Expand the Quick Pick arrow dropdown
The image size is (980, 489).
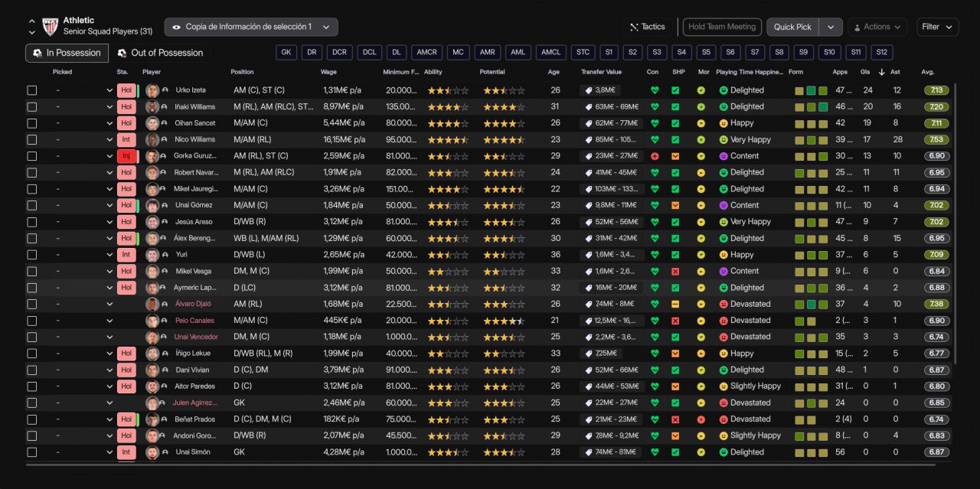pos(831,27)
